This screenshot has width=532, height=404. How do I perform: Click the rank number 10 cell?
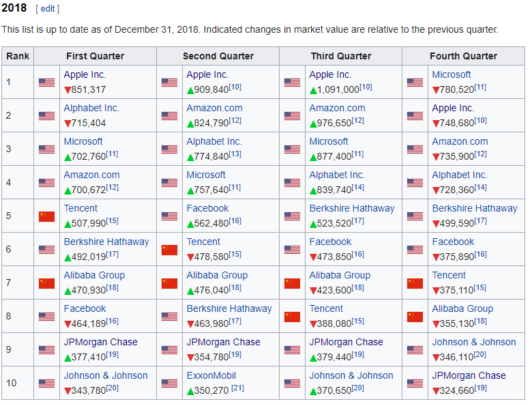[x=18, y=383]
